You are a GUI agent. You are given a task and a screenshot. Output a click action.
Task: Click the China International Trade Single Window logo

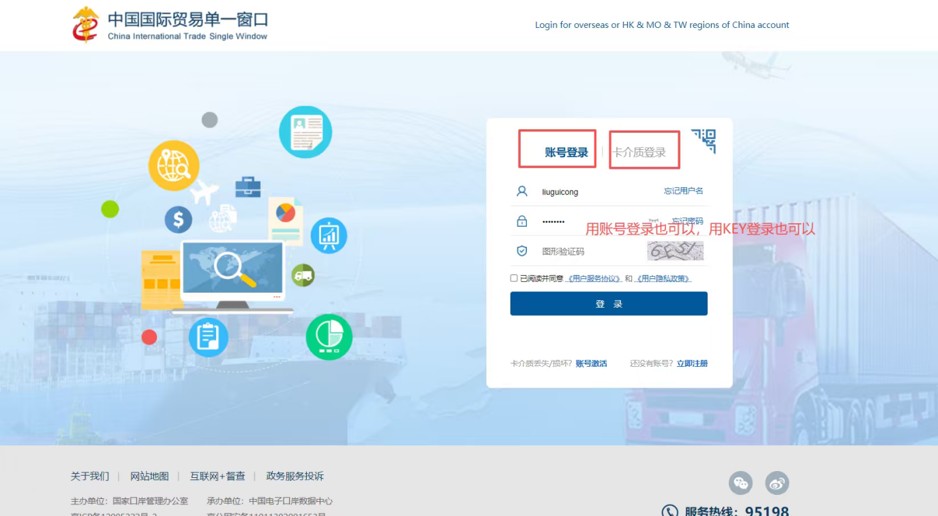click(x=170, y=25)
